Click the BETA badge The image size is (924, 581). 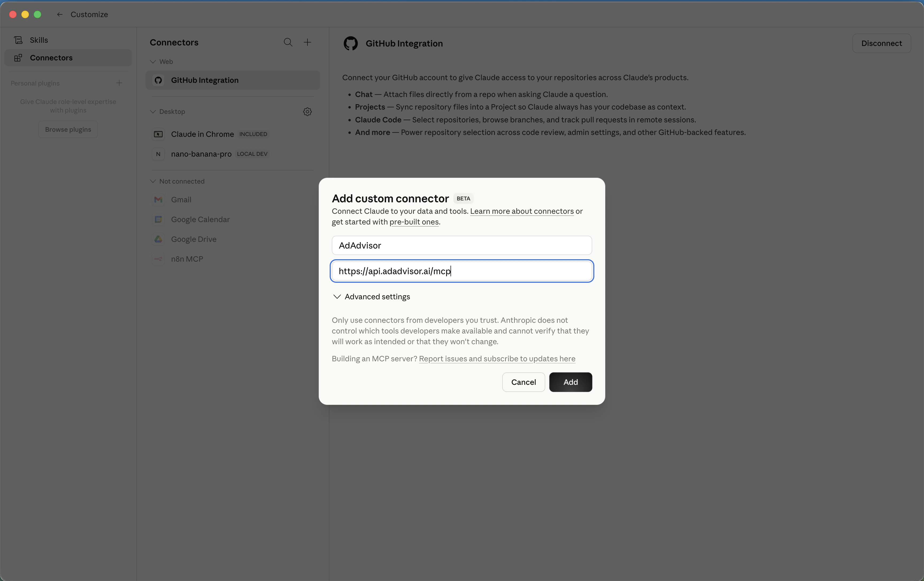[x=463, y=198]
